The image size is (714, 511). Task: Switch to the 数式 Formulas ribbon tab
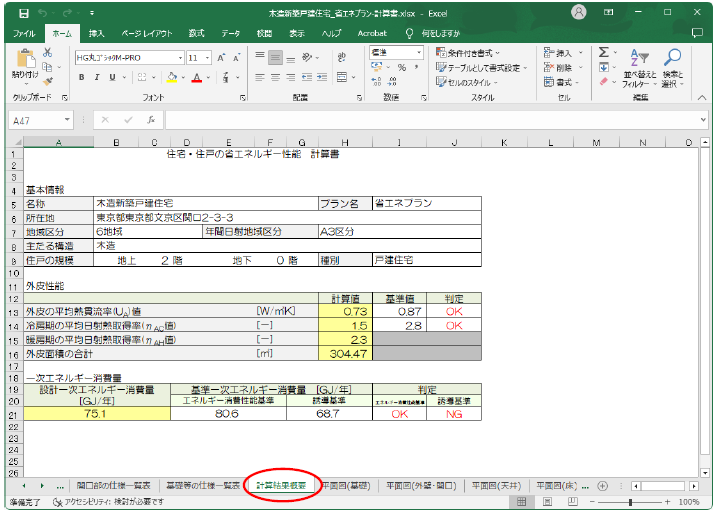tap(196, 33)
